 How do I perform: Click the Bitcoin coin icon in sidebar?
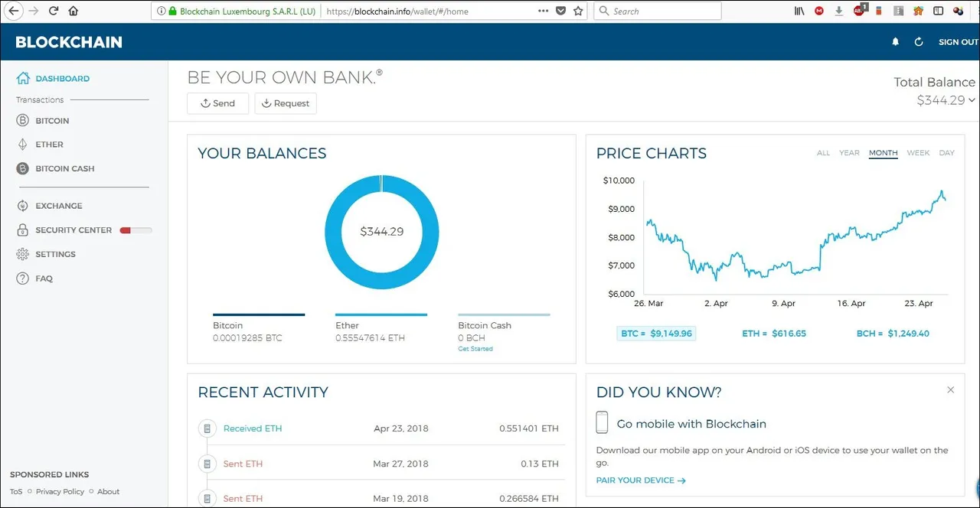[x=22, y=121]
